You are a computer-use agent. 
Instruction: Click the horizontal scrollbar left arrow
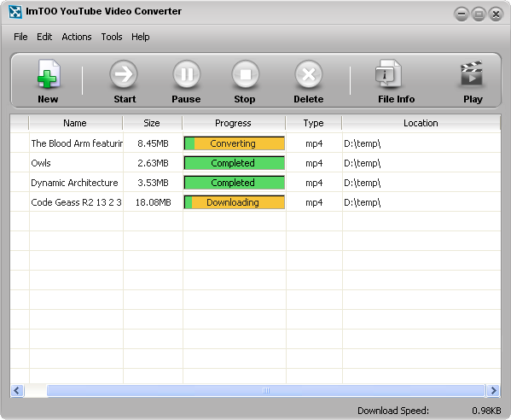click(x=17, y=391)
